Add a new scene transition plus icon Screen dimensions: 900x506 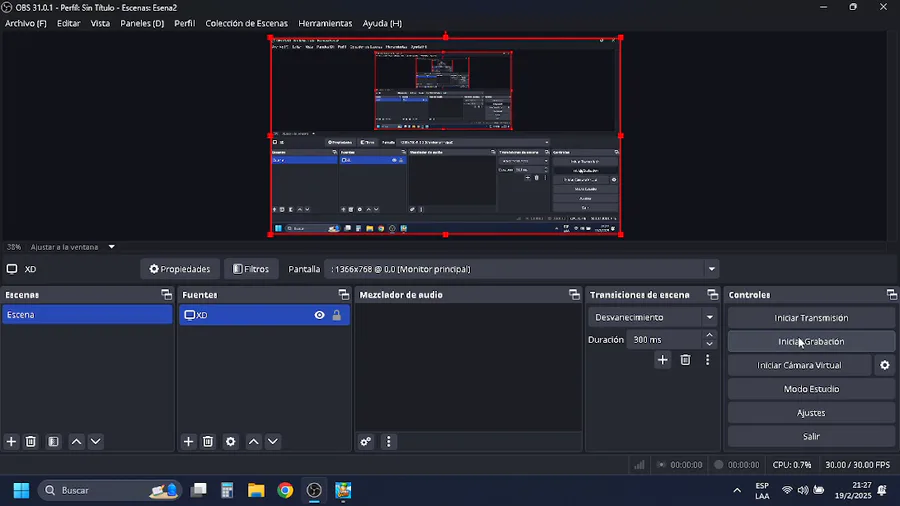[x=662, y=360]
